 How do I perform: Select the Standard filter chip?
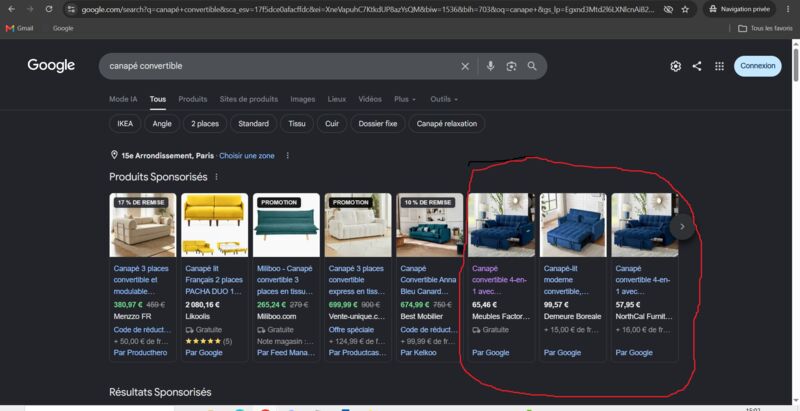254,123
